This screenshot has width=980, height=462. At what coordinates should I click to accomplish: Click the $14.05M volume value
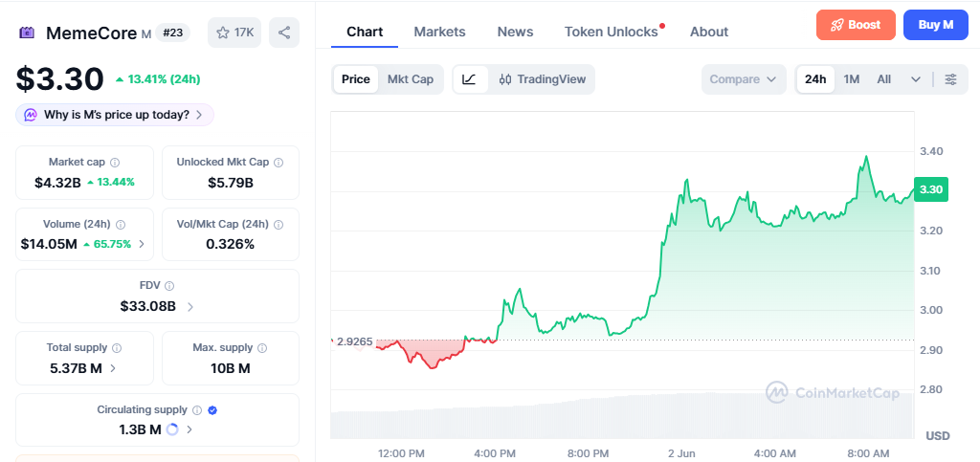pyautogui.click(x=49, y=244)
